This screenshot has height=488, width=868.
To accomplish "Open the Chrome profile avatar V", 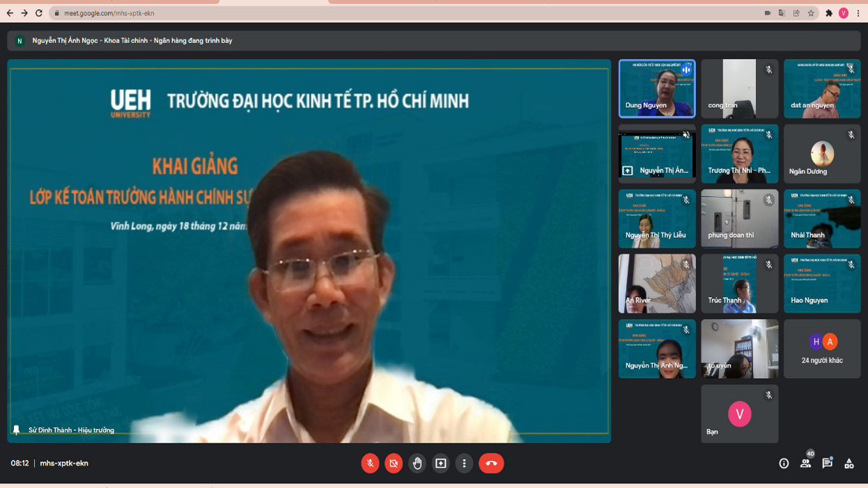I will tap(844, 13).
